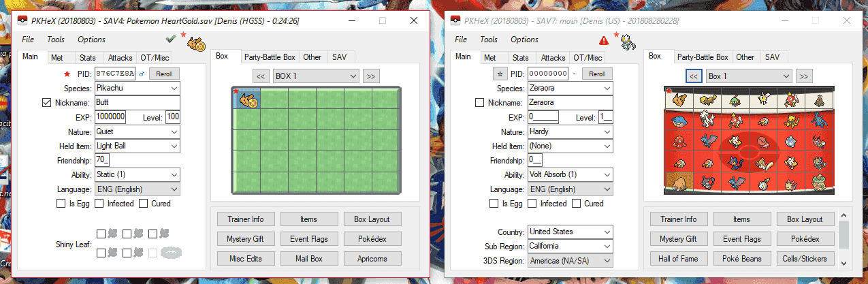Screen dimensions: 868x284
Task: Select the Wailmer in the second row of the right box
Action: point(679,121)
